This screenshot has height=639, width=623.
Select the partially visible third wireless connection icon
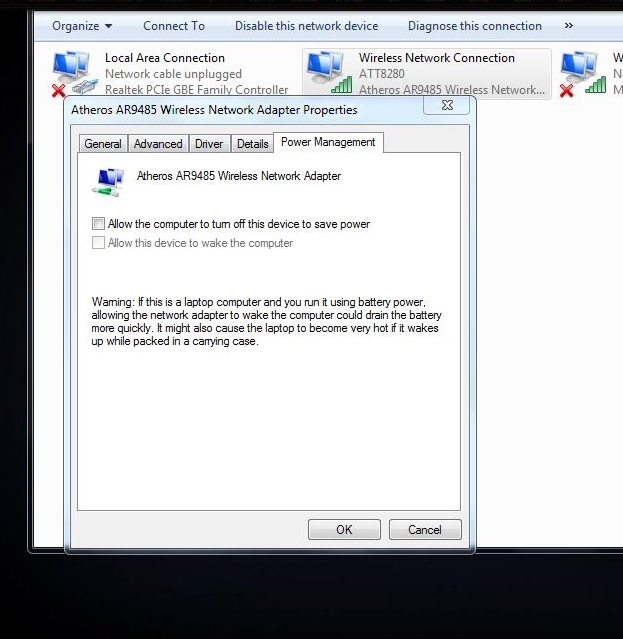coord(583,73)
